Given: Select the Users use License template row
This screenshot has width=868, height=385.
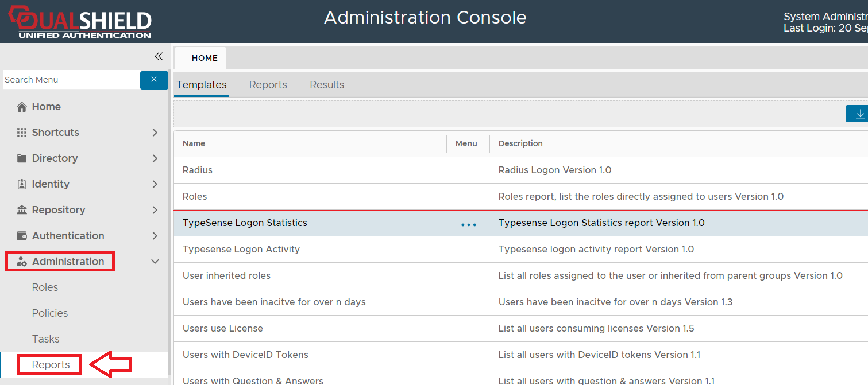Looking at the screenshot, I should [223, 328].
